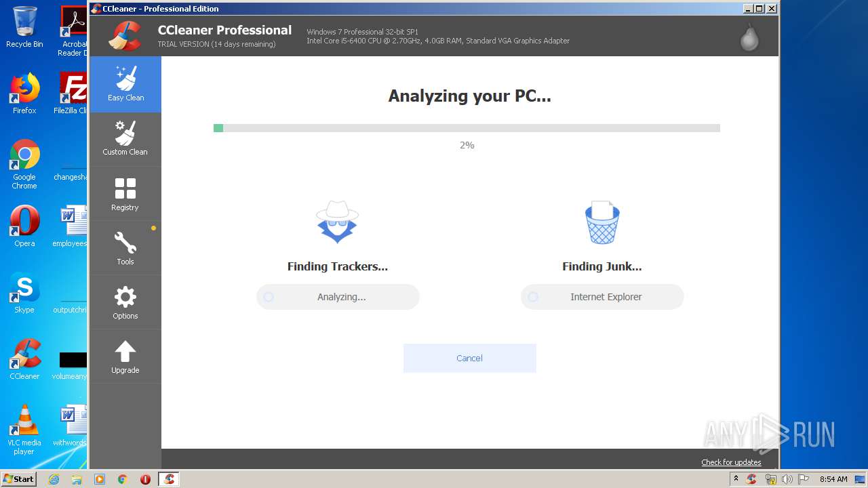Open the Tools section
This screenshot has width=868, height=488.
point(125,248)
